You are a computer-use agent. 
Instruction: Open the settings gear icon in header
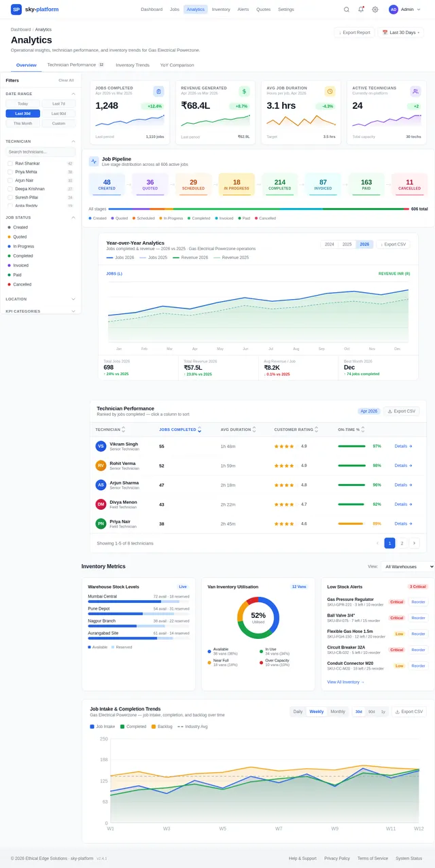point(375,10)
